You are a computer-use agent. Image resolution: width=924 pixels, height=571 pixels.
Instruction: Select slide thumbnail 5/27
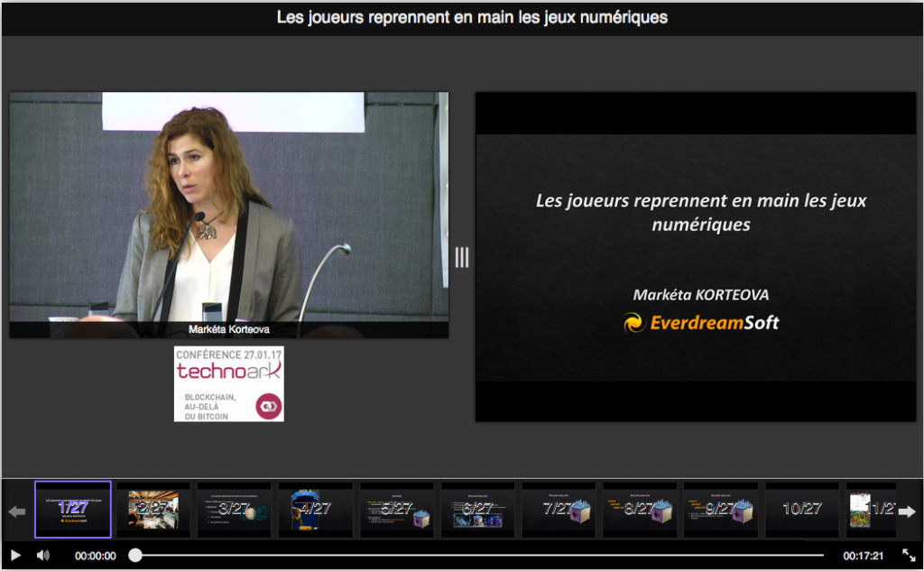397,509
